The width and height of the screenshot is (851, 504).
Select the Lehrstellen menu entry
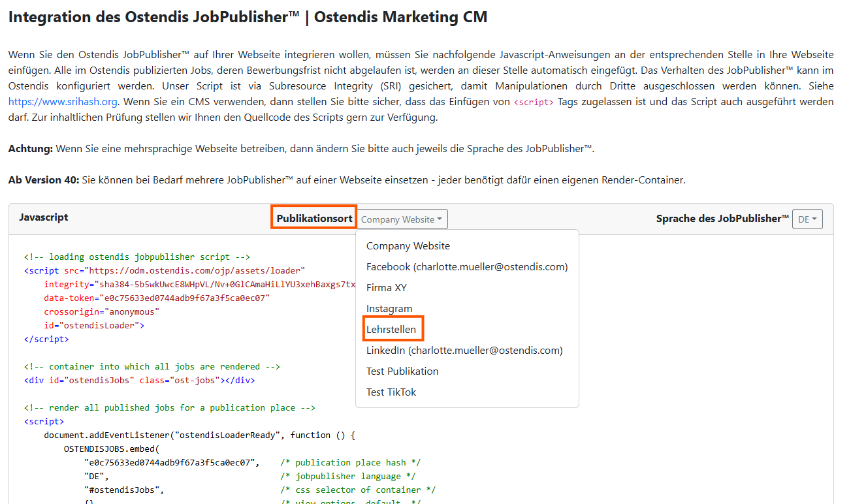point(391,330)
